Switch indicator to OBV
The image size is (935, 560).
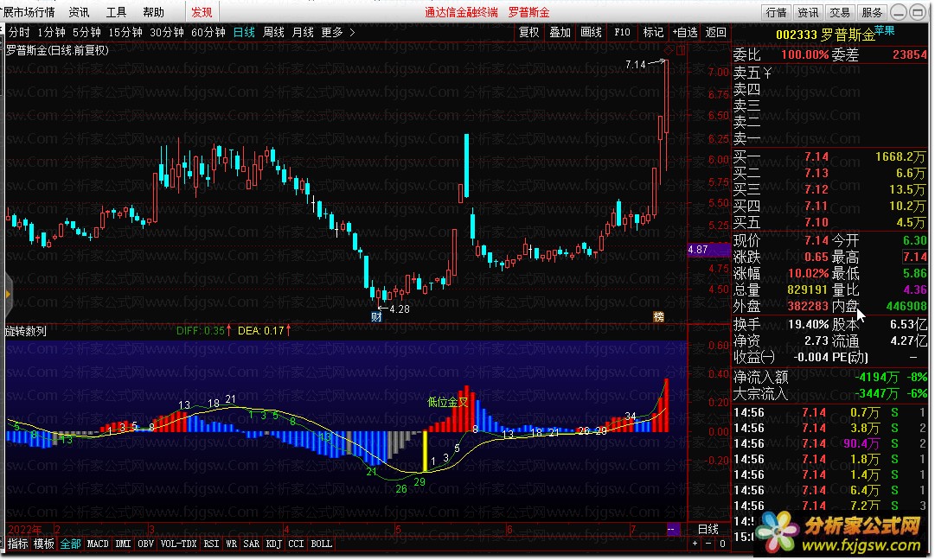(x=145, y=544)
